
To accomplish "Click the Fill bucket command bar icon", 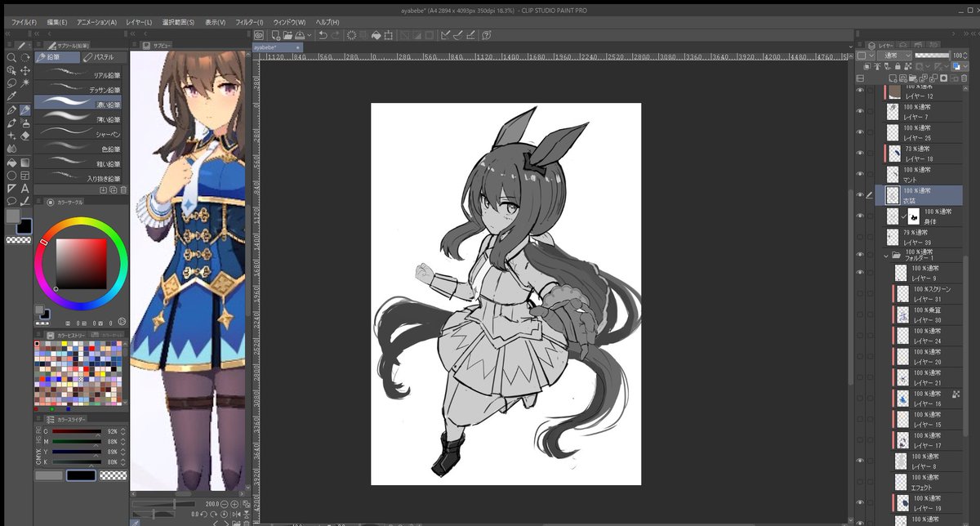I will pos(376,35).
